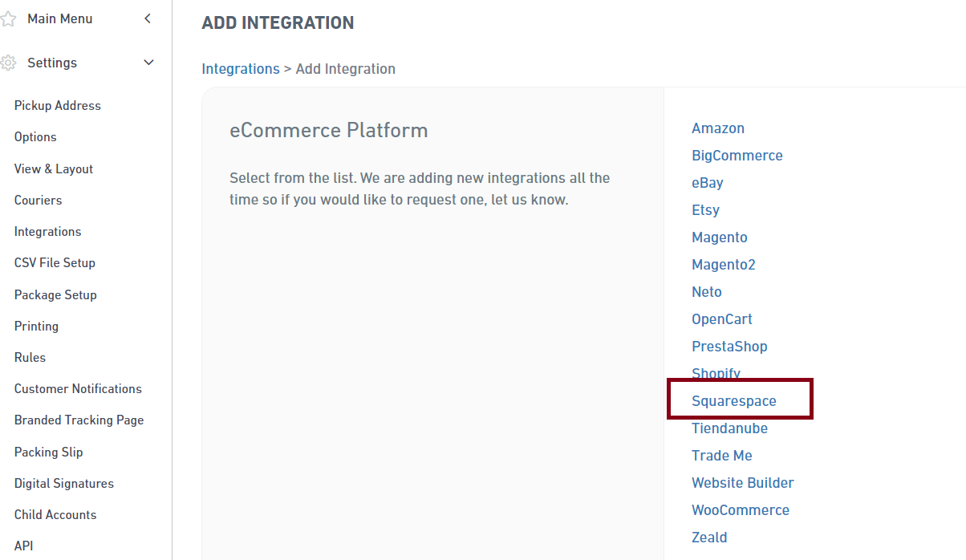Screen dimensions: 966x560
Task: Select Squarespace integration link
Action: coord(734,401)
